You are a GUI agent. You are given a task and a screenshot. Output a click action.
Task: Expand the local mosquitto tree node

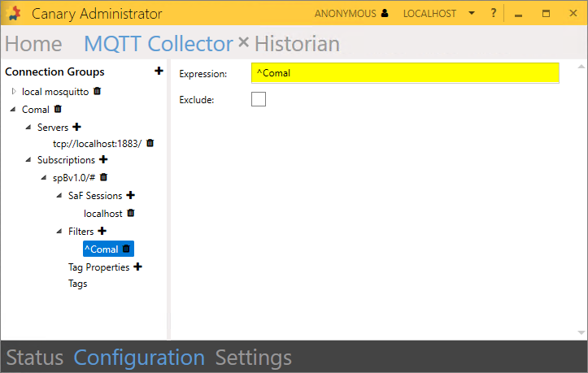[14, 91]
